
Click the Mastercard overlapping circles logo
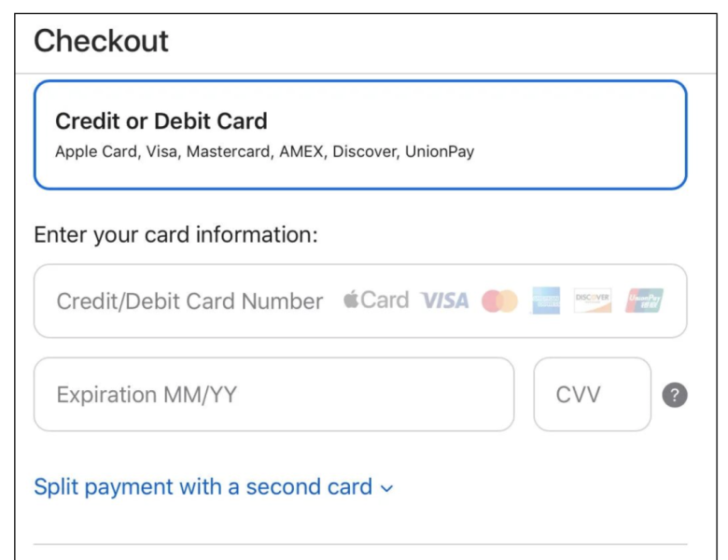coord(499,301)
